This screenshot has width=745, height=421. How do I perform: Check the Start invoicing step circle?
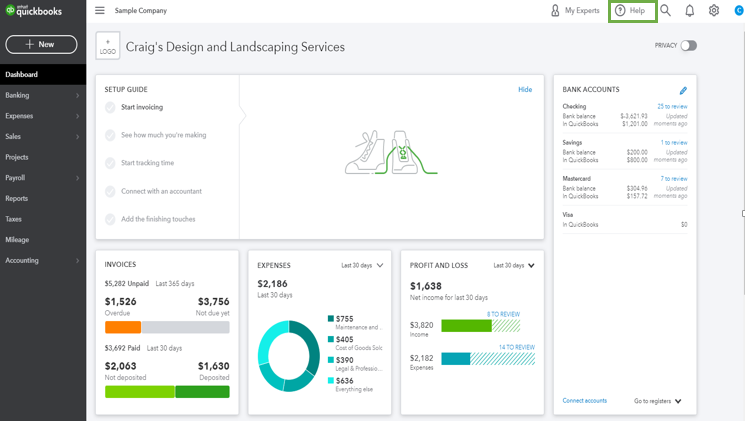[x=110, y=107]
